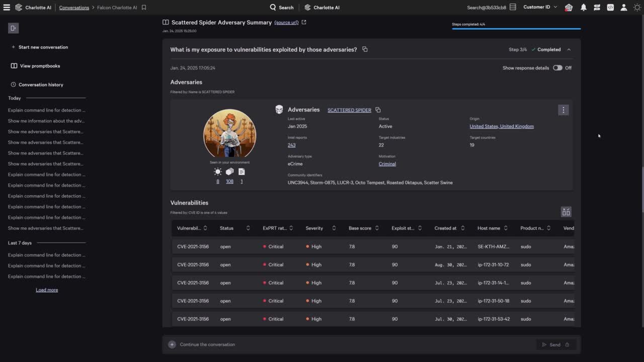This screenshot has height=362, width=644.
Task: Open the source url link
Action: tap(286, 23)
